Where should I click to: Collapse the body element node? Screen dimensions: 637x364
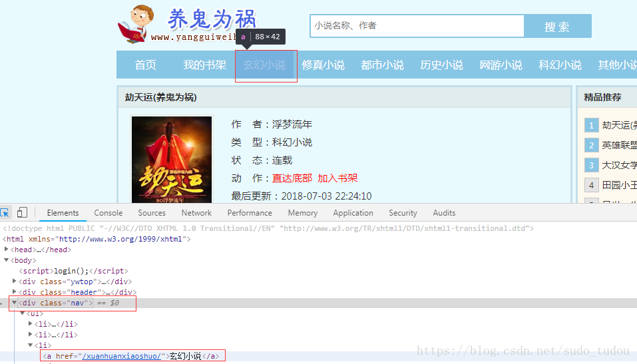6,260
